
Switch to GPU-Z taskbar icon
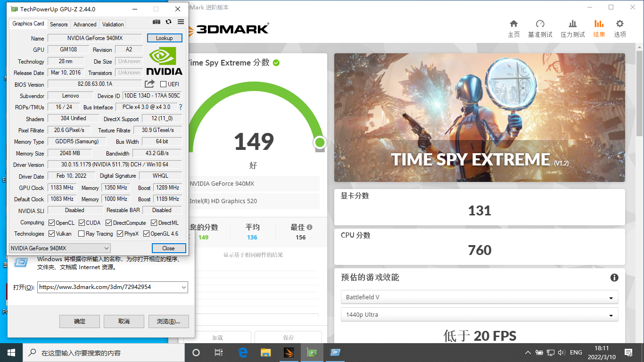point(312,353)
